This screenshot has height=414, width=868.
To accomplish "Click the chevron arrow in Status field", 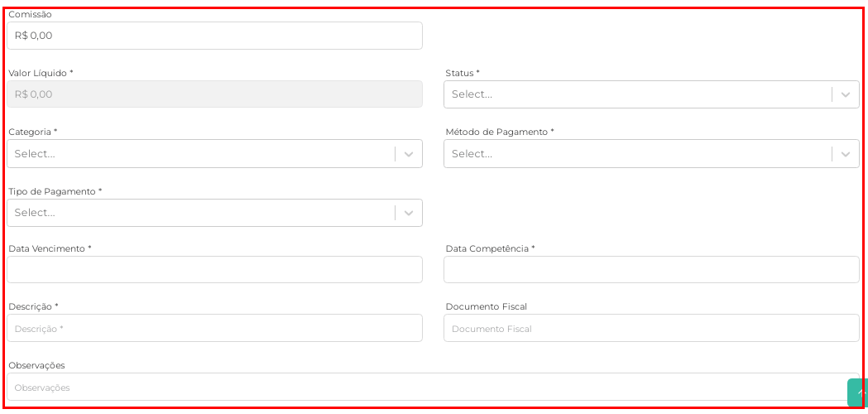I will pyautogui.click(x=846, y=94).
